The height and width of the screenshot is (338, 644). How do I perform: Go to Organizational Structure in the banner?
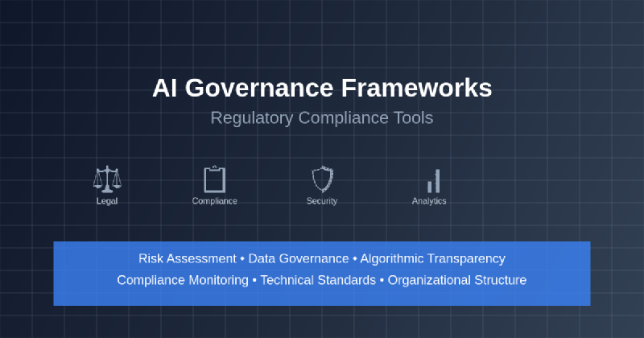tap(456, 280)
